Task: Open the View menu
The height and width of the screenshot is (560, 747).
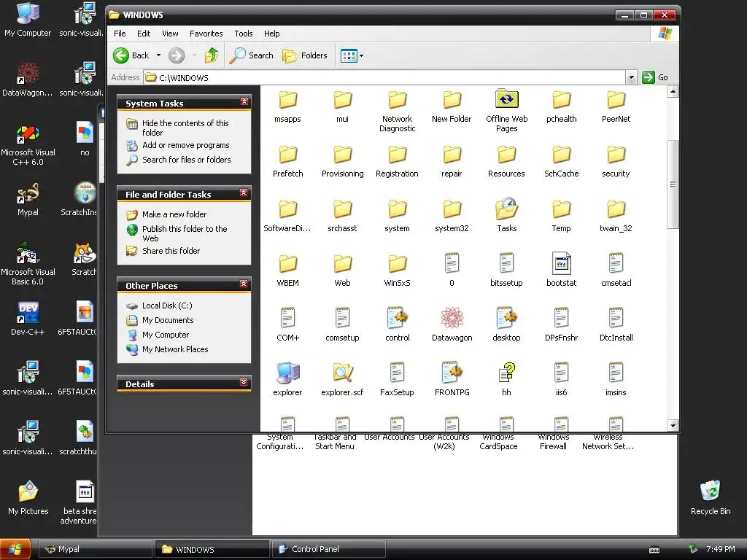Action: pos(170,34)
